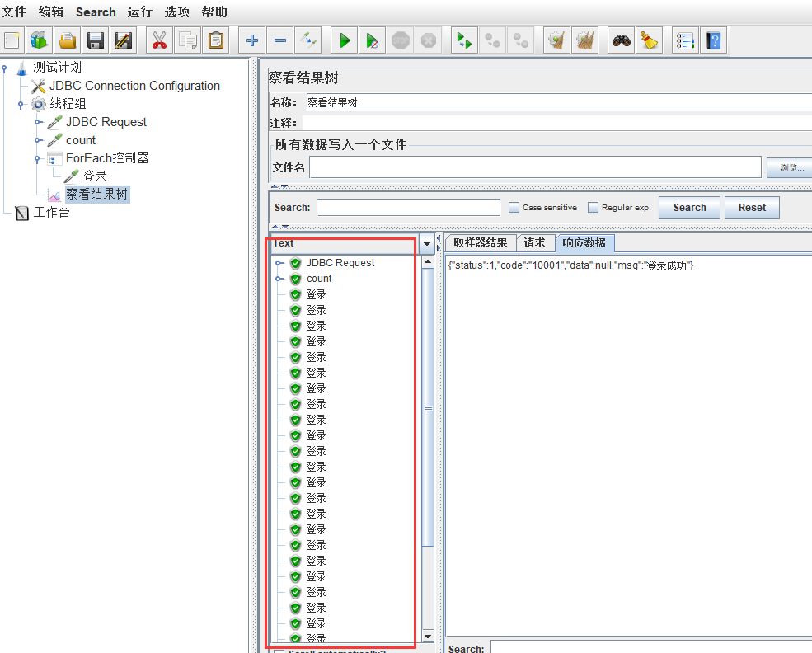The image size is (812, 653).
Task: Click the Start no pauses icon
Action: point(373,40)
